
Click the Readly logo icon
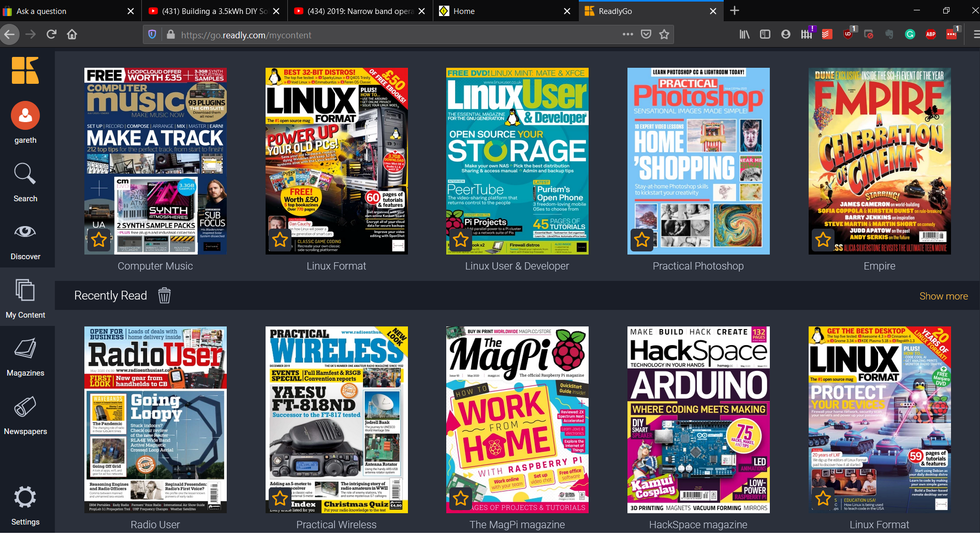[x=25, y=70]
